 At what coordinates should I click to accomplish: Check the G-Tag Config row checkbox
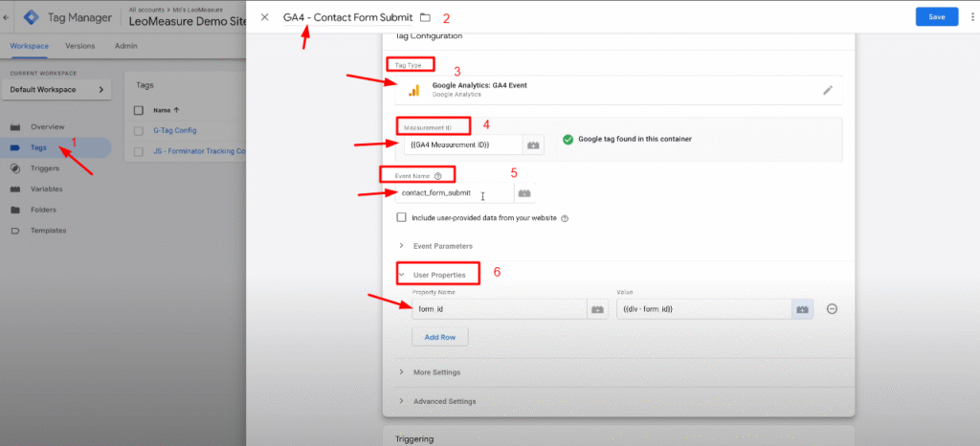[x=138, y=130]
